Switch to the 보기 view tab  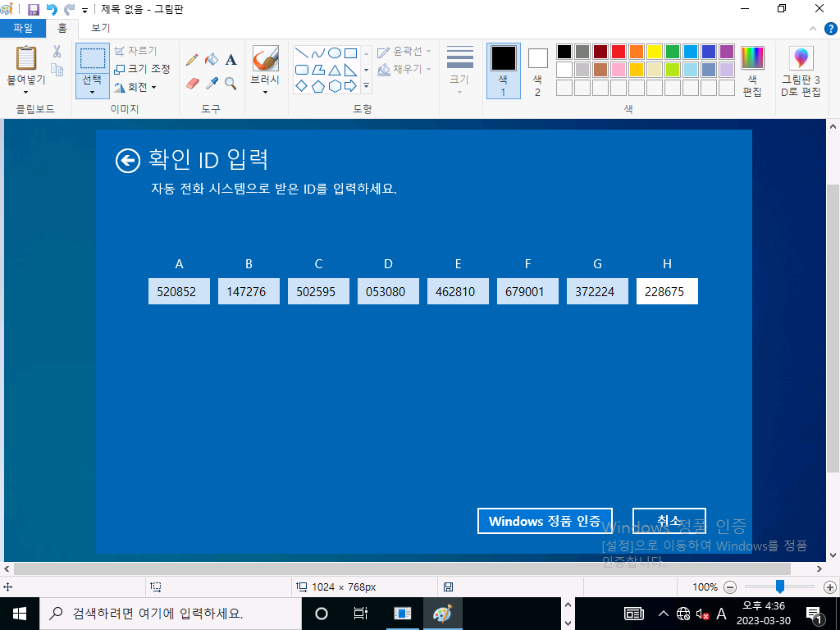click(100, 29)
